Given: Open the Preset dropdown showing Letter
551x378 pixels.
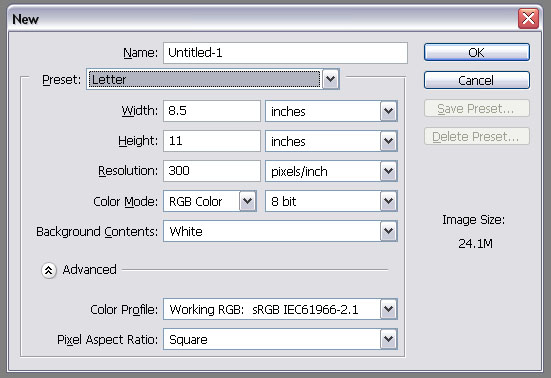Looking at the screenshot, I should (213, 79).
